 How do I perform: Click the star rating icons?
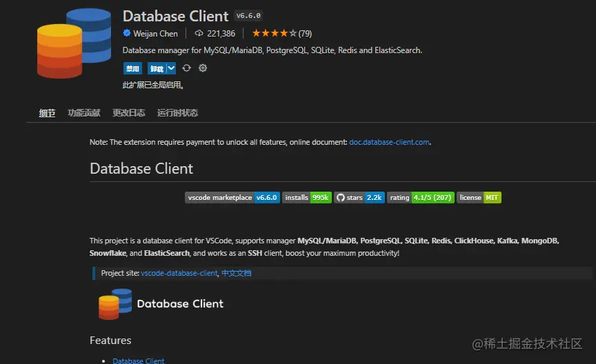coord(275,33)
